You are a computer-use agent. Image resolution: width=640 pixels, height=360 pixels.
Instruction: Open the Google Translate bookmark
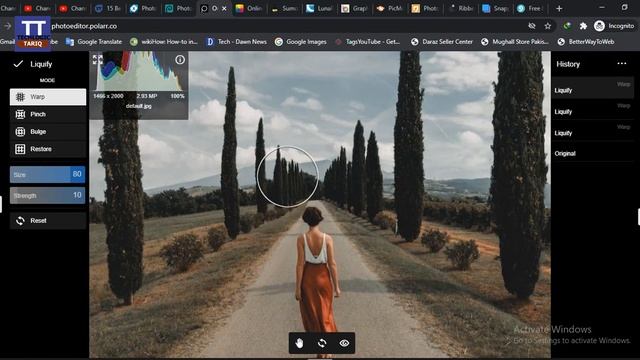pyautogui.click(x=94, y=42)
